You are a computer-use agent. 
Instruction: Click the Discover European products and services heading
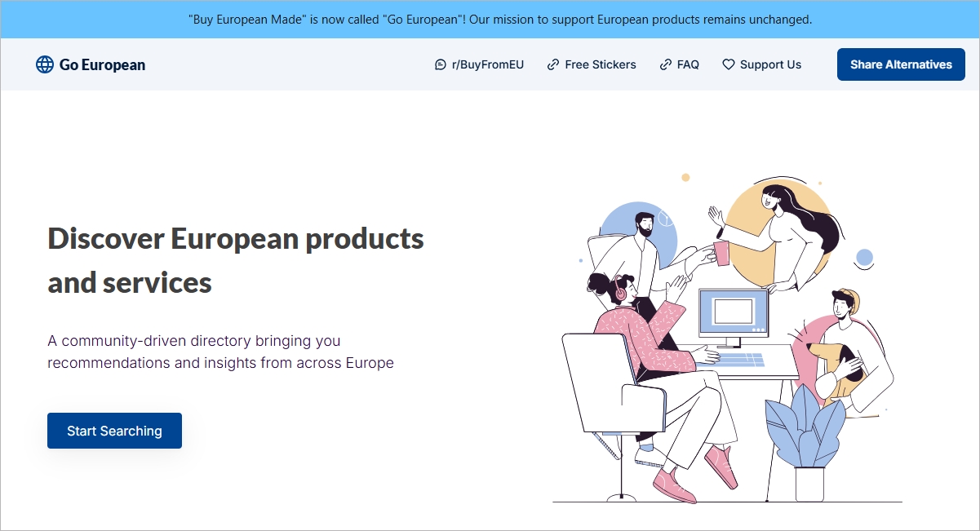point(236,260)
